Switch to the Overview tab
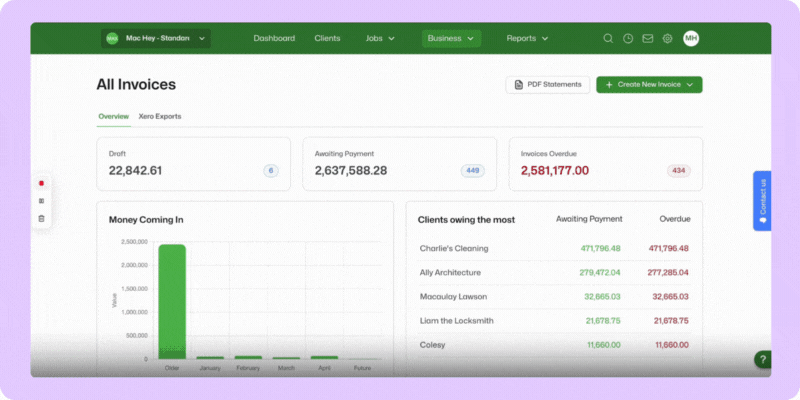 click(113, 116)
